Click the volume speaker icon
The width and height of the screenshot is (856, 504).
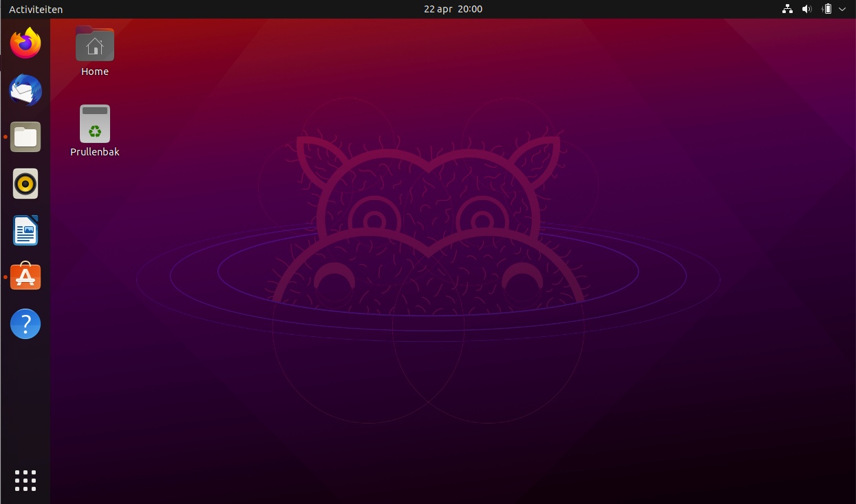806,10
